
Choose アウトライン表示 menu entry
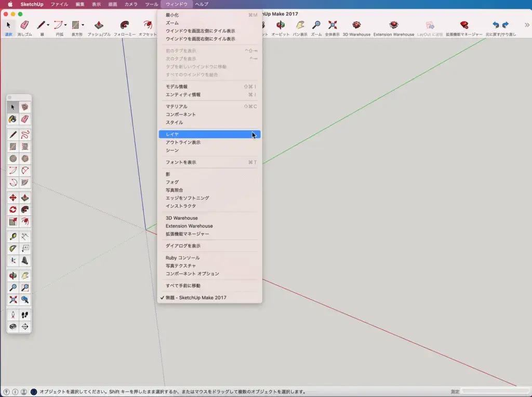[x=210, y=142]
